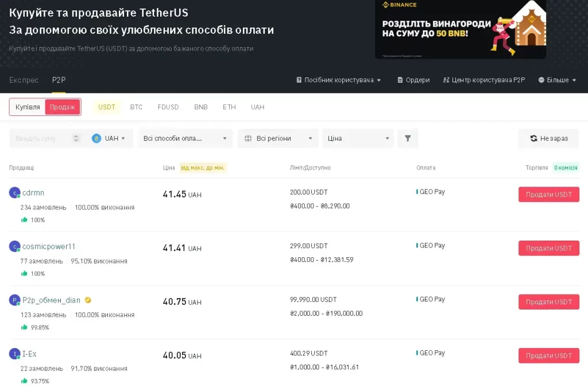588x387 pixels.
Task: Select the BNB crypto tab
Action: (201, 107)
